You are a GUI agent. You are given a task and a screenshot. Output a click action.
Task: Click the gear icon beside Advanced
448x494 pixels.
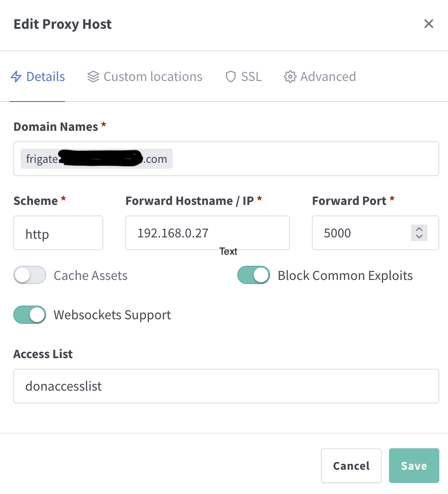[290, 76]
